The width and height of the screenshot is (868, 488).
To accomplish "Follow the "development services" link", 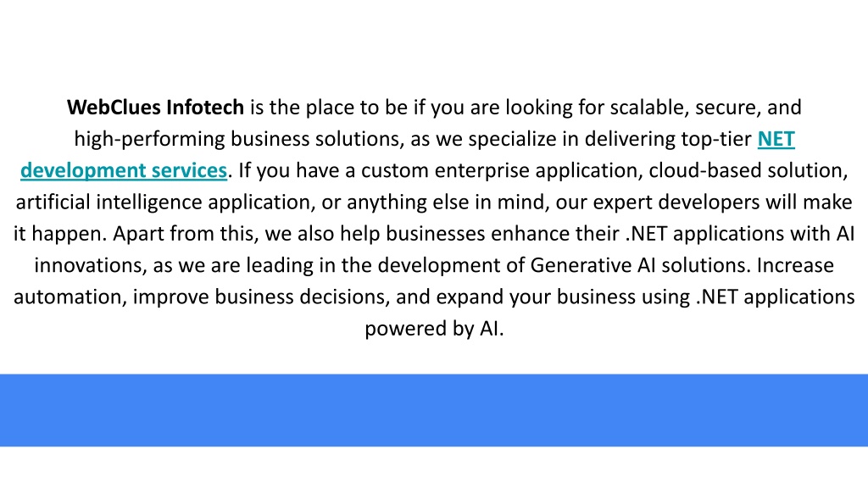I will pos(124,170).
